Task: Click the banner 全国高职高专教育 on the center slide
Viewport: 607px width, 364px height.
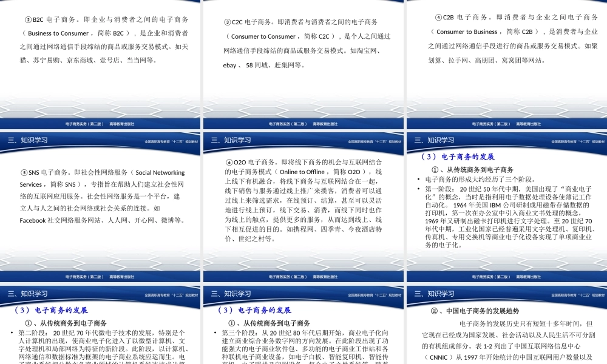Action: pos(359,140)
